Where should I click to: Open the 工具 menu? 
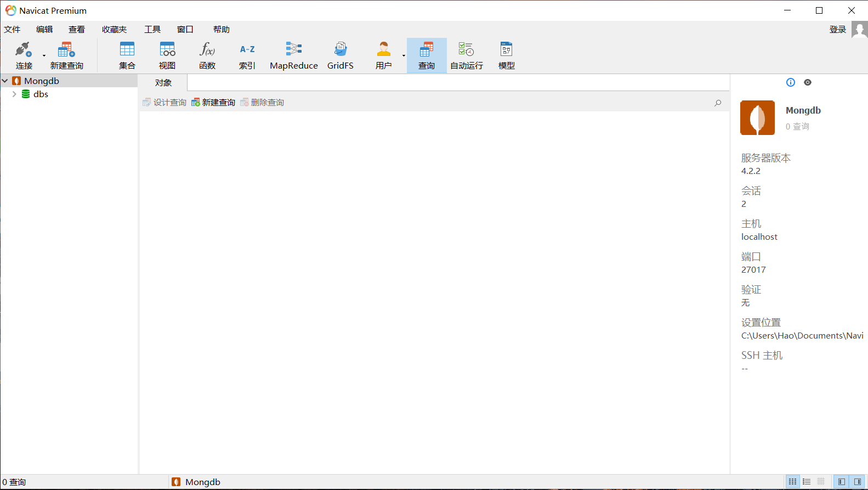[152, 30]
